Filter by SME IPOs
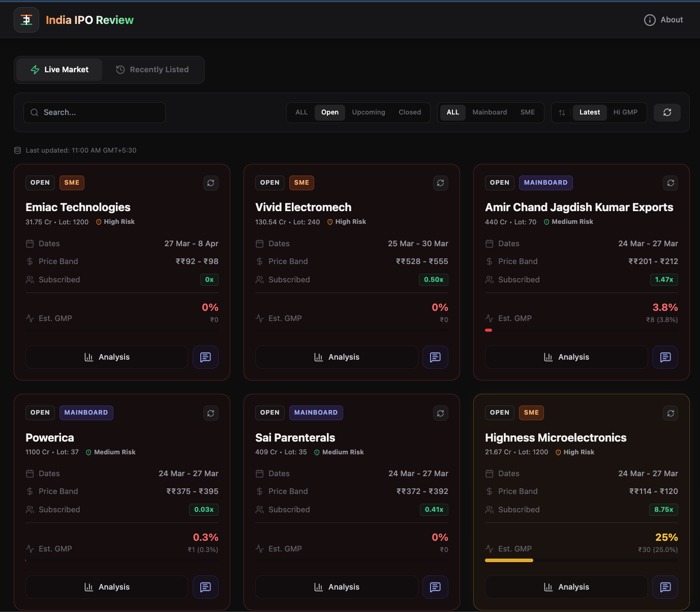This screenshot has height=612, width=700. click(x=528, y=112)
